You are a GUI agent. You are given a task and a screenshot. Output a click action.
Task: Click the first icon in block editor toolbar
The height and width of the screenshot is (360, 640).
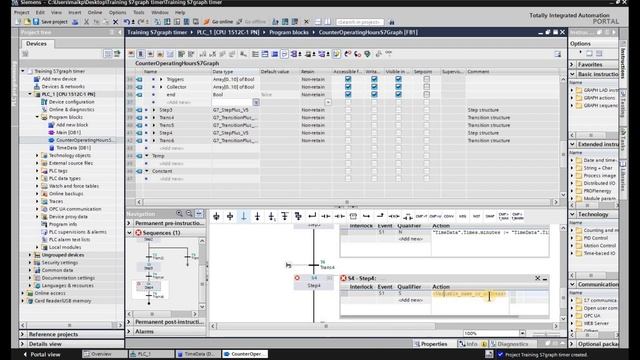click(131, 54)
